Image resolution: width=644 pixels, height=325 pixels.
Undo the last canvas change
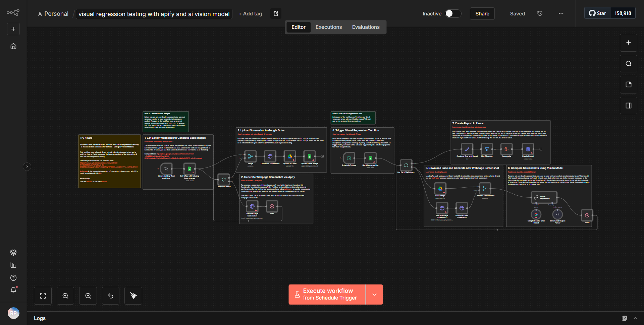tap(110, 296)
